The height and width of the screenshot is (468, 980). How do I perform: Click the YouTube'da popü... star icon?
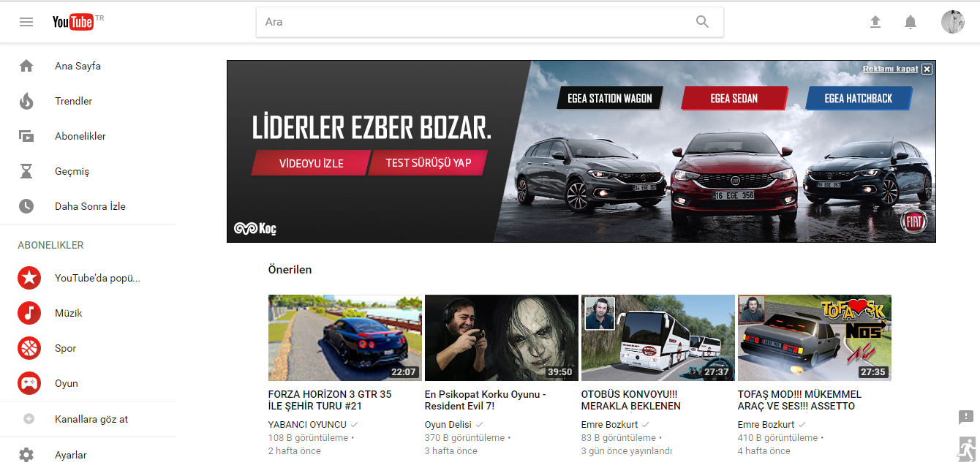point(29,278)
